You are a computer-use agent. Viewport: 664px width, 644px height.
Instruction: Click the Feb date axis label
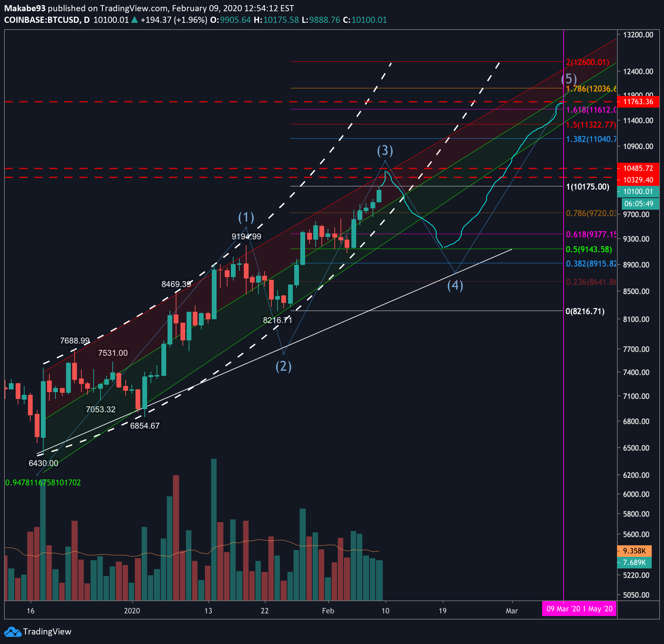tap(328, 611)
